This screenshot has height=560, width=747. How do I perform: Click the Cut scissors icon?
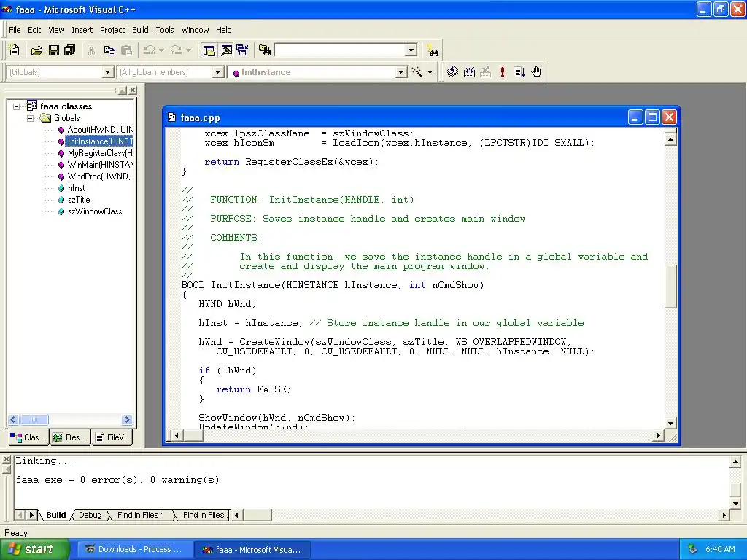pos(91,50)
